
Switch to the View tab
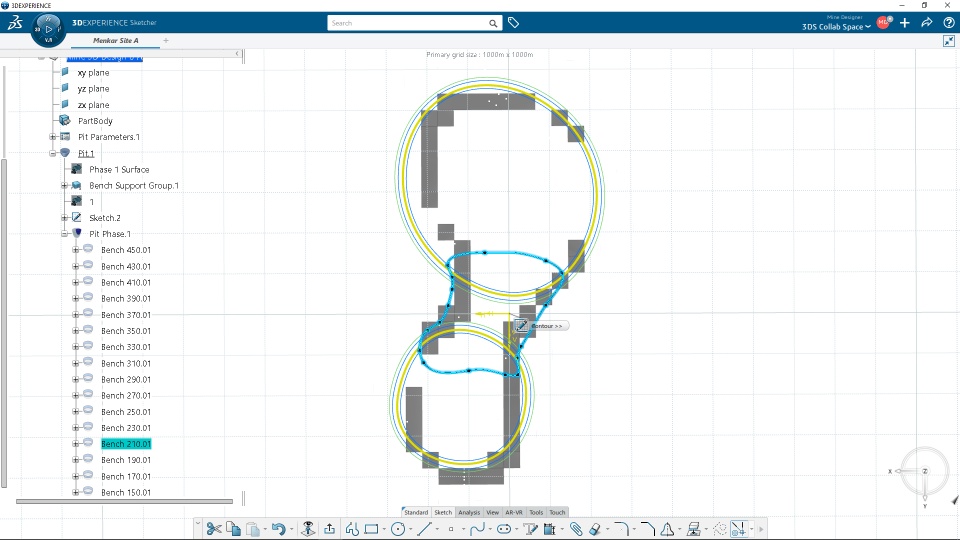click(x=493, y=512)
